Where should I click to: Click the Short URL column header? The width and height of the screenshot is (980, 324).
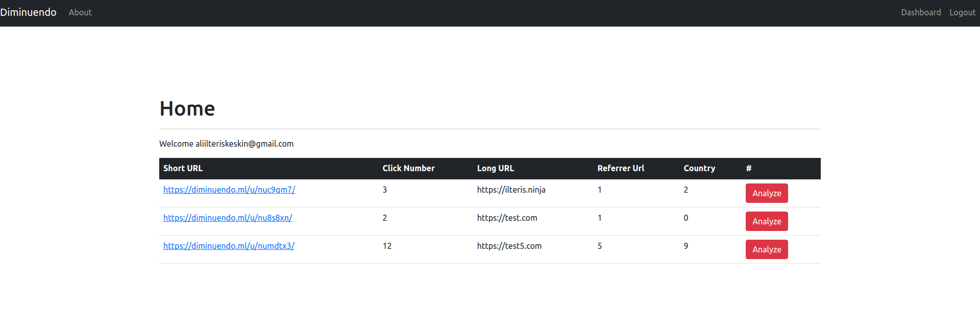[183, 168]
